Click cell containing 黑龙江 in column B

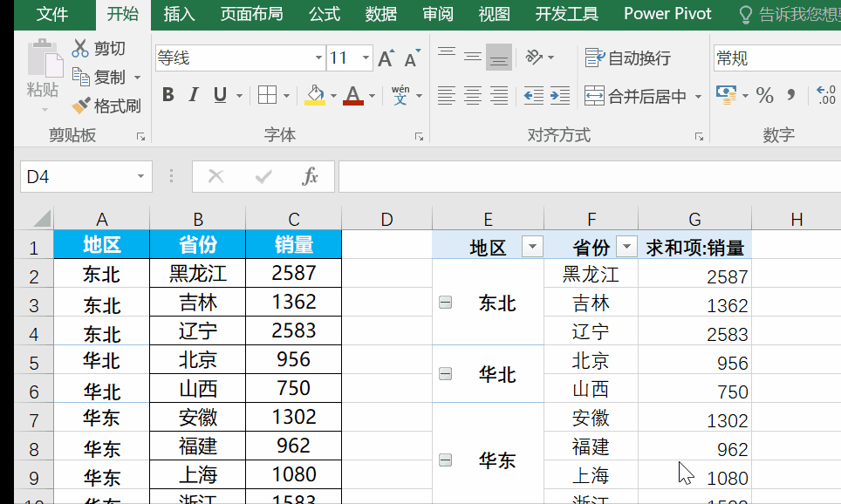[198, 273]
